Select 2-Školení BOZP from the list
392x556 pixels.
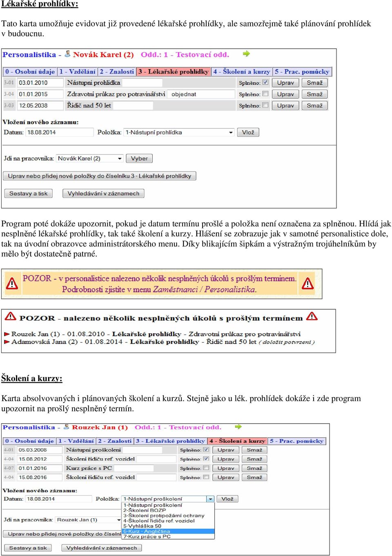point(168,510)
